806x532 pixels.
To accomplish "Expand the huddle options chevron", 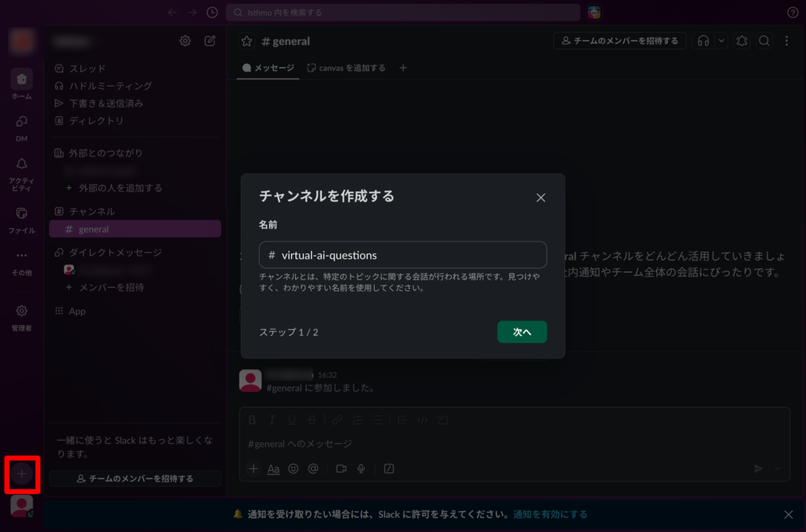I will point(722,41).
